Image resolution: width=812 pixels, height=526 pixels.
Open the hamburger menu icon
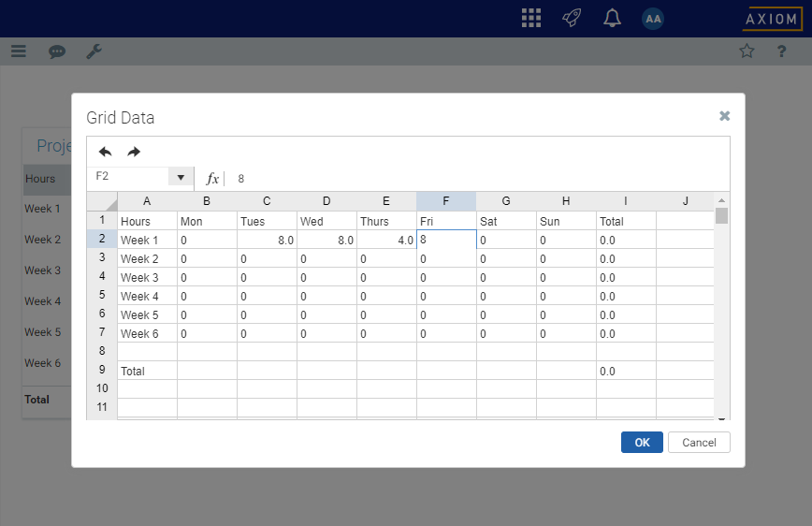[x=19, y=51]
